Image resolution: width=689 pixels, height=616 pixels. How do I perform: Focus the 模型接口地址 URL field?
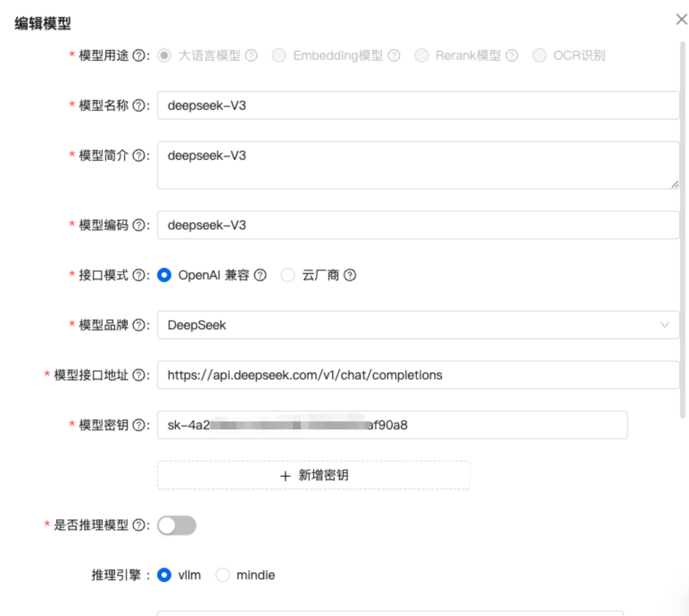point(418,375)
